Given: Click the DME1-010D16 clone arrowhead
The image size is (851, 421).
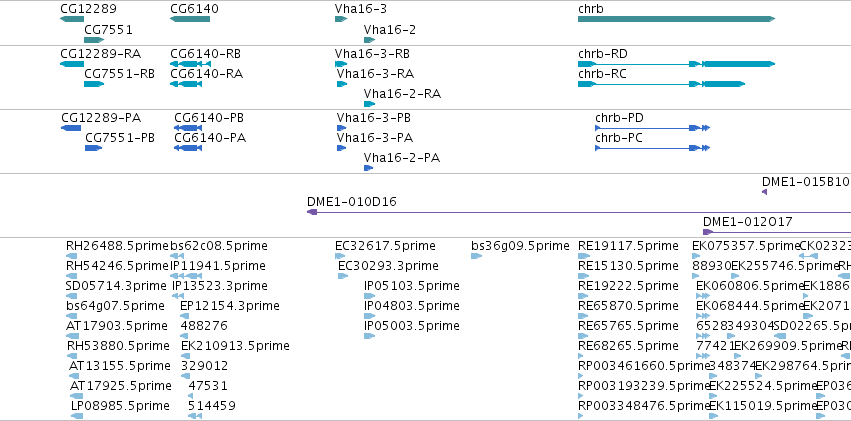Looking at the screenshot, I should point(312,212).
